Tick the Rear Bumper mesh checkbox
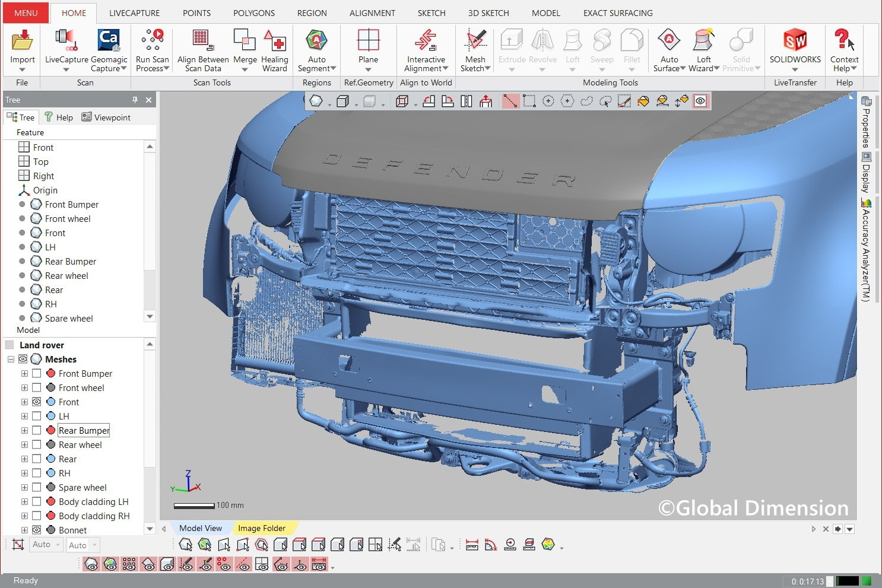 pyautogui.click(x=36, y=430)
